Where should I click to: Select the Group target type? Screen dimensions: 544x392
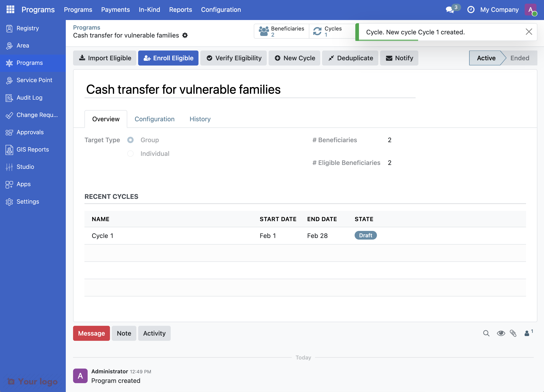click(x=130, y=140)
